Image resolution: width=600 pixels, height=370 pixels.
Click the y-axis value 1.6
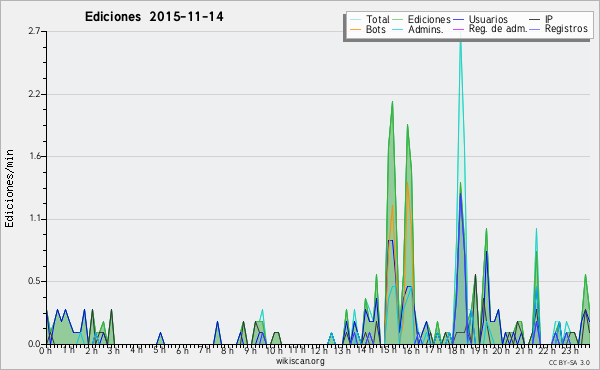[x=34, y=156]
